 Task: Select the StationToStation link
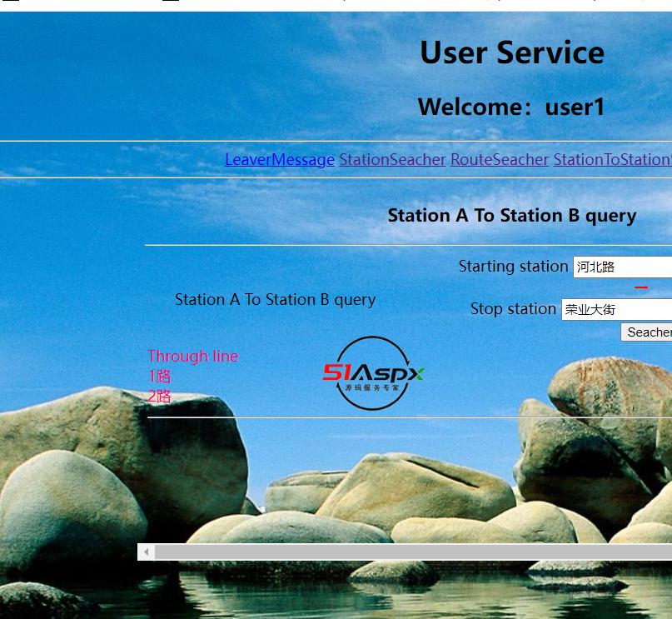612,159
